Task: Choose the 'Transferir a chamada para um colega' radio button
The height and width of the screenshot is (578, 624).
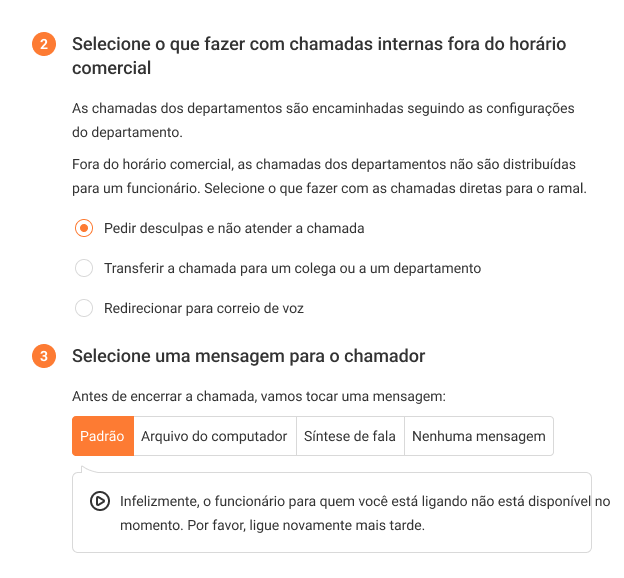Action: tap(84, 268)
